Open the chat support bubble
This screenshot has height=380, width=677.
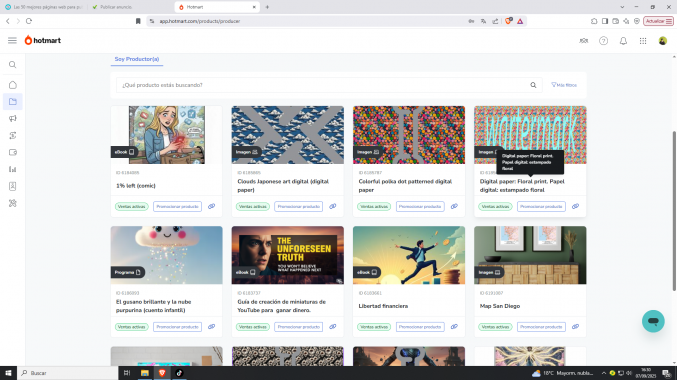pyautogui.click(x=653, y=321)
